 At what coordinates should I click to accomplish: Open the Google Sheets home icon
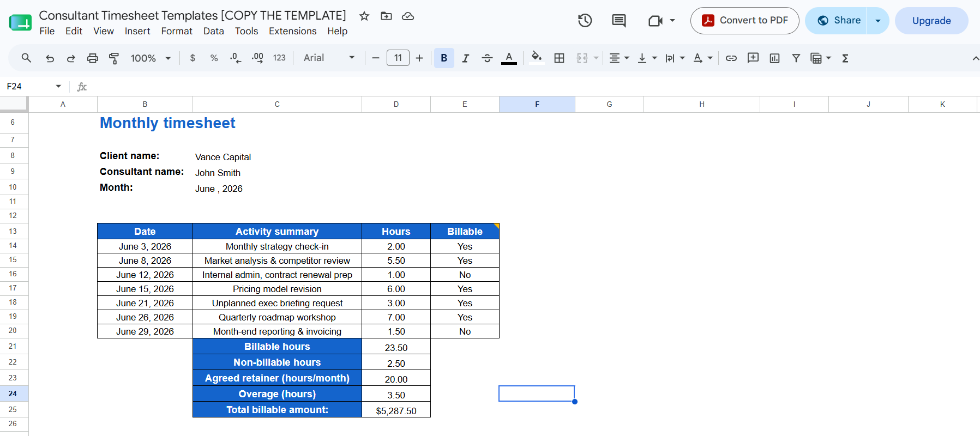[20, 22]
